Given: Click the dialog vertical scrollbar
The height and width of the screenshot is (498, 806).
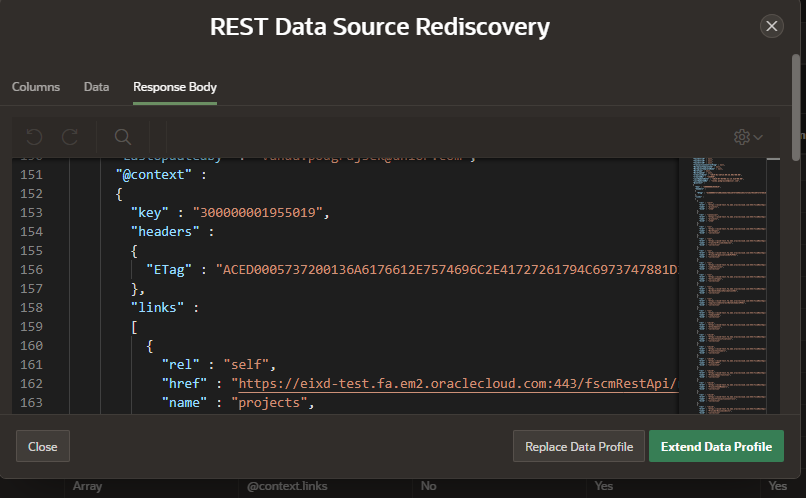Looking at the screenshot, I should [796, 110].
